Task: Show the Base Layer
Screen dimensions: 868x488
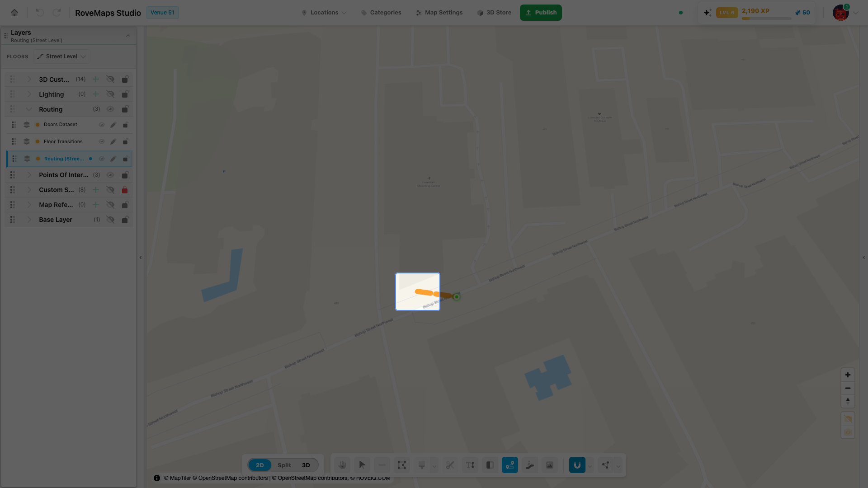Action: point(110,220)
